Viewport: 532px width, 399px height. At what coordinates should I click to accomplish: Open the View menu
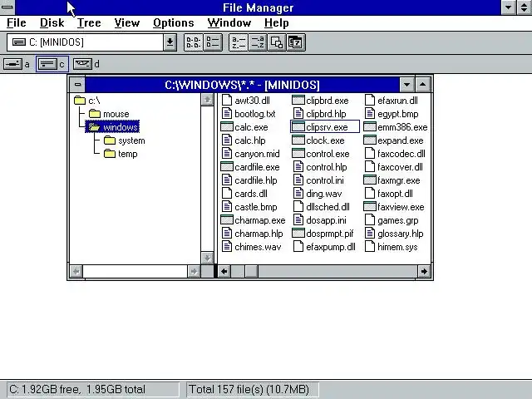(127, 23)
